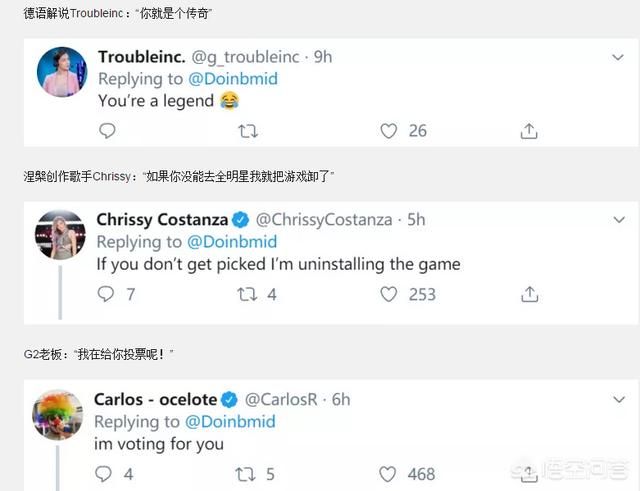
Task: Like Troubleinc.'s tweet with 26 likes
Action: (x=389, y=131)
